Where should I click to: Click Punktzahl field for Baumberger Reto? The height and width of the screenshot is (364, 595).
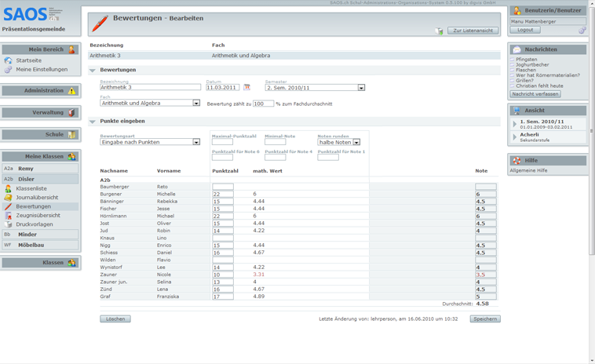[223, 187]
